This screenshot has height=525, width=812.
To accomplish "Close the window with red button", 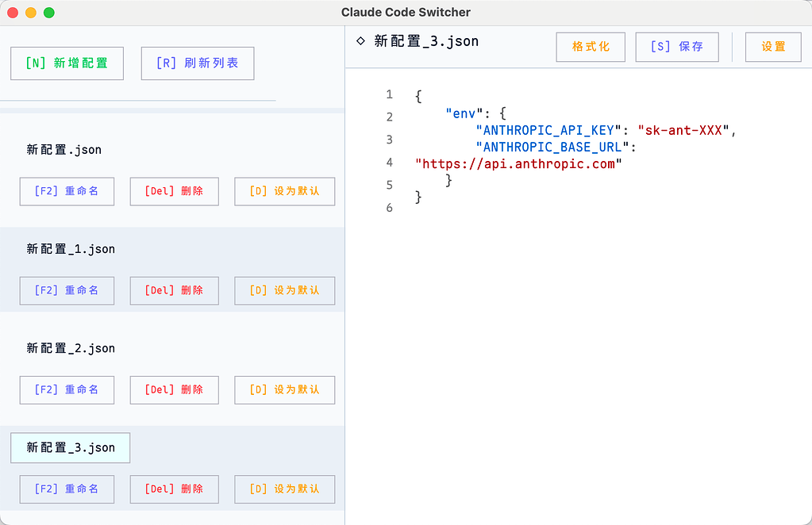I will point(13,13).
